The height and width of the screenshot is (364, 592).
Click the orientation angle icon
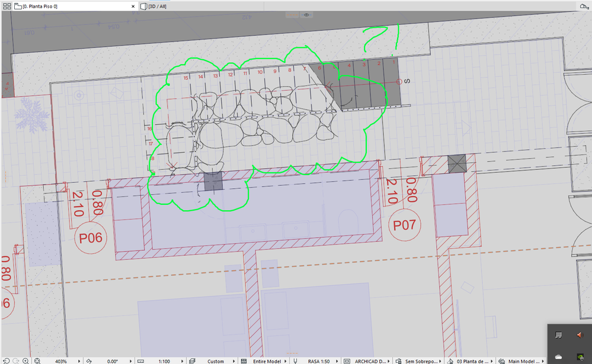click(89, 362)
